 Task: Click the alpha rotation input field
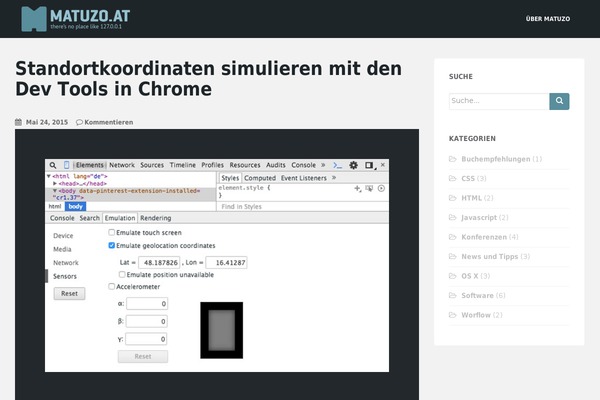point(147,304)
